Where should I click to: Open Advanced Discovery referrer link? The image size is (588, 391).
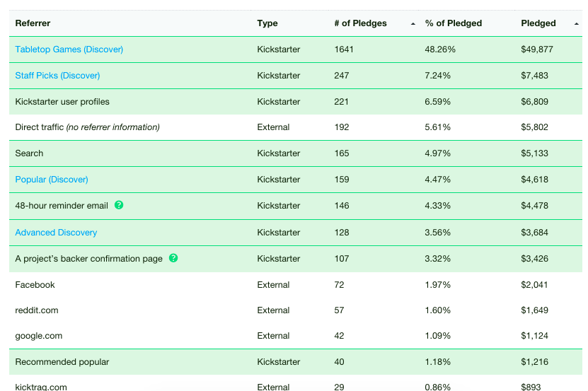(56, 233)
